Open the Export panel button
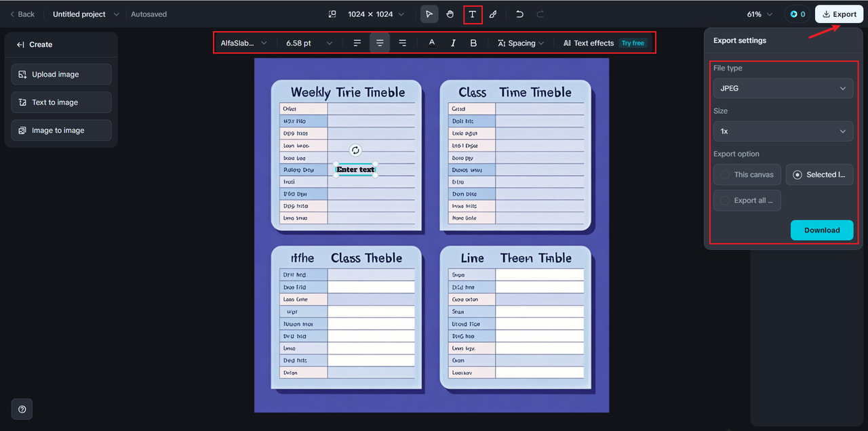This screenshot has height=431, width=868. point(839,14)
